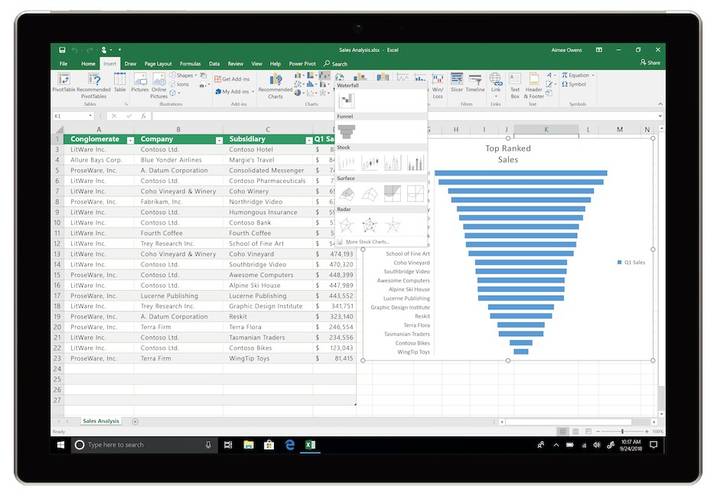Click the Icons button in Illustrations
The height and width of the screenshot is (500, 714).
pos(180,84)
